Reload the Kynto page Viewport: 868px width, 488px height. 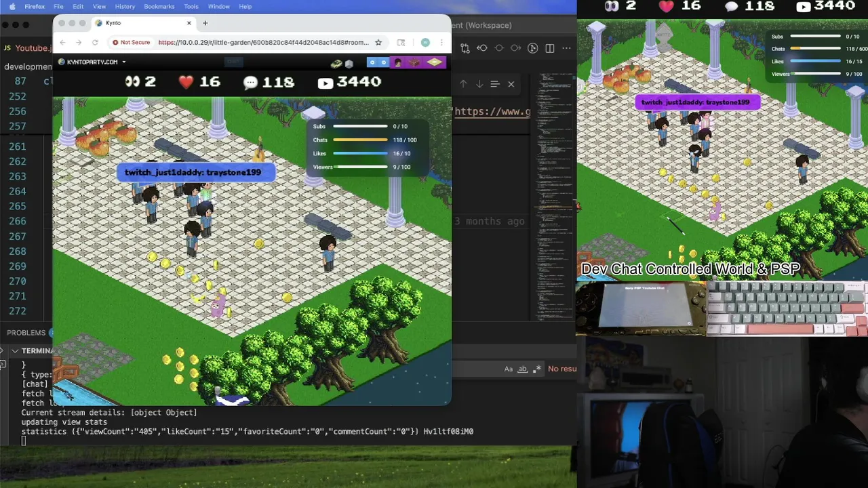click(x=95, y=42)
